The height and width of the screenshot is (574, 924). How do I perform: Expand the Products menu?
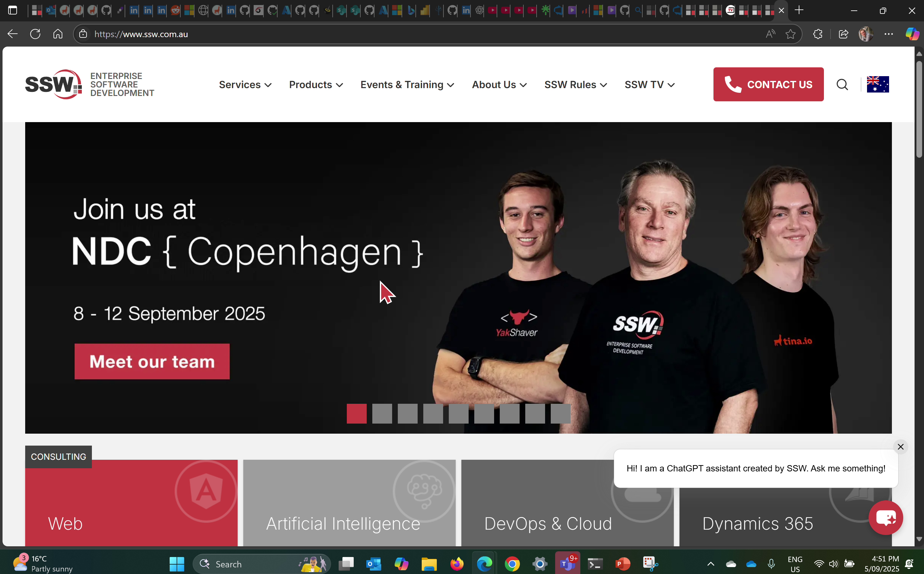pos(316,85)
